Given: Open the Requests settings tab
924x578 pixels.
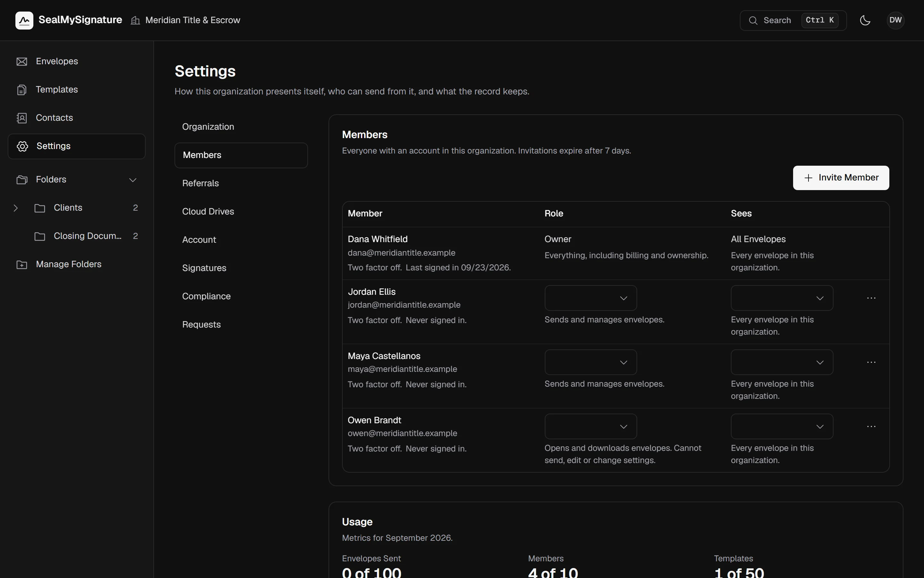Looking at the screenshot, I should (241, 325).
